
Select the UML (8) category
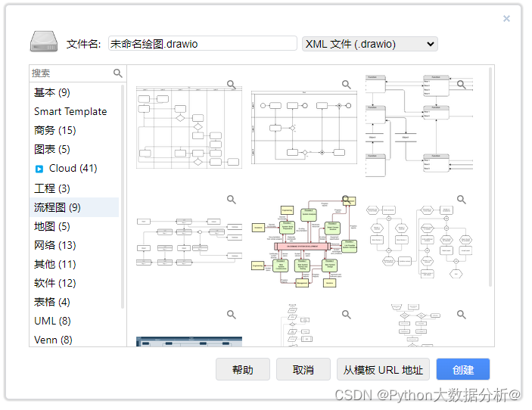53,321
